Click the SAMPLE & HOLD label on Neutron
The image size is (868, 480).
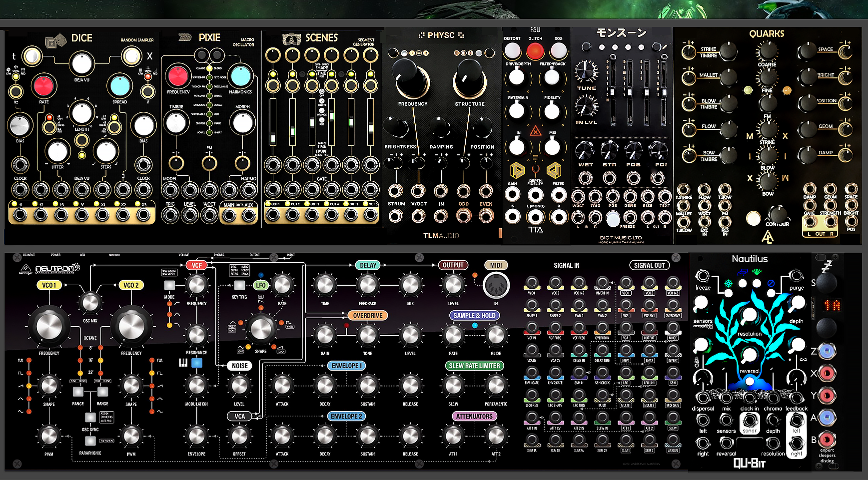point(474,316)
